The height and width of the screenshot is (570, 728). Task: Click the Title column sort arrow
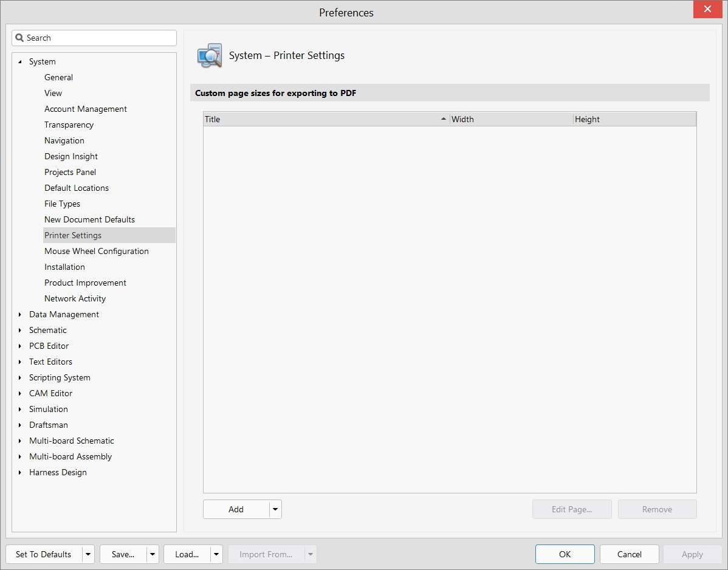point(444,119)
